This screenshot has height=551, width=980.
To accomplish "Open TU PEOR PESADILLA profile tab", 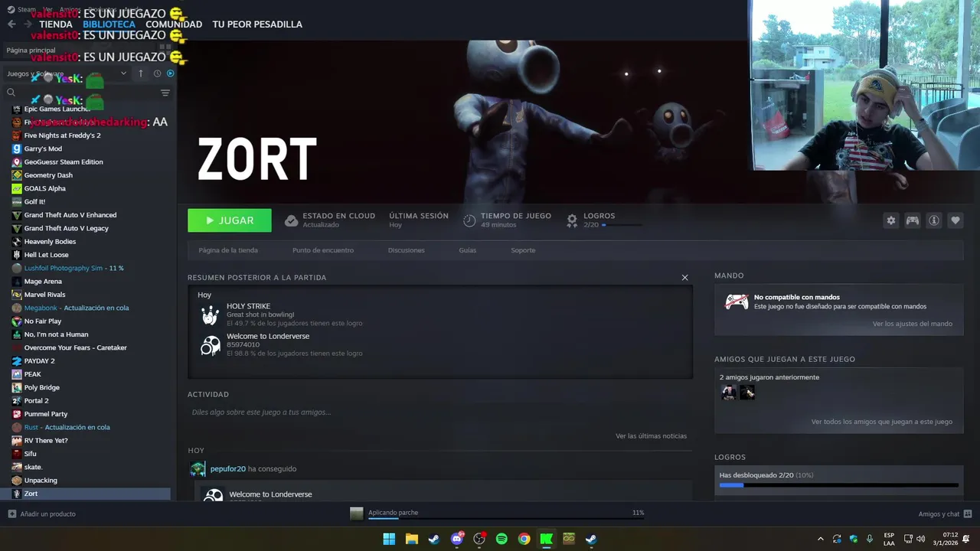I will pos(257,24).
